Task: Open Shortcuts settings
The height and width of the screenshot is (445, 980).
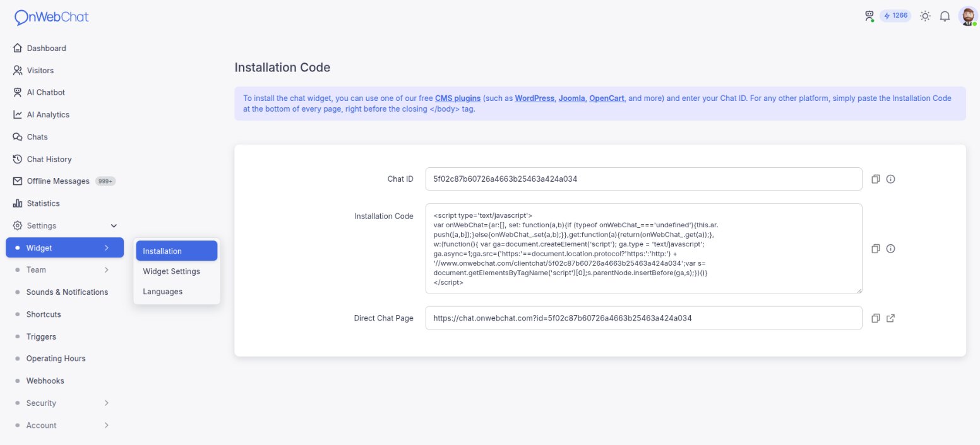Action: [x=44, y=314]
